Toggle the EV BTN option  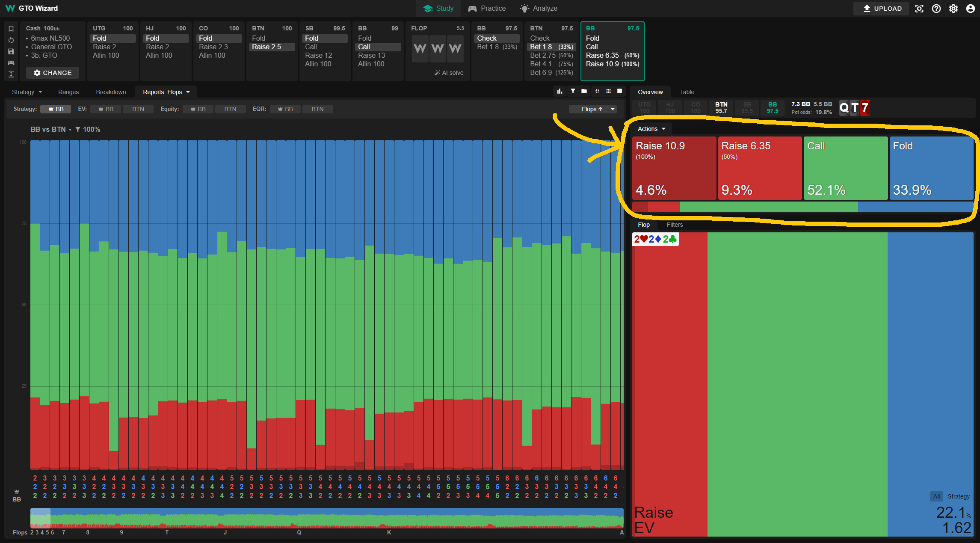coord(138,110)
